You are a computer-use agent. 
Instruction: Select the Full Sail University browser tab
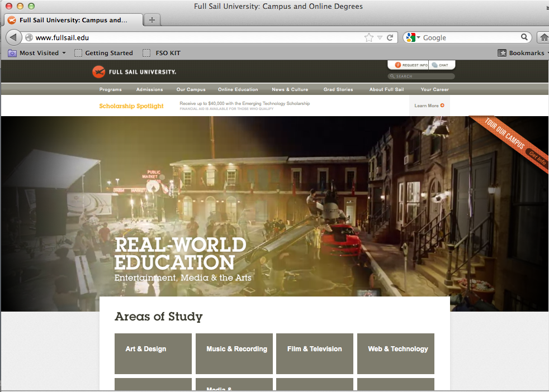[74, 20]
